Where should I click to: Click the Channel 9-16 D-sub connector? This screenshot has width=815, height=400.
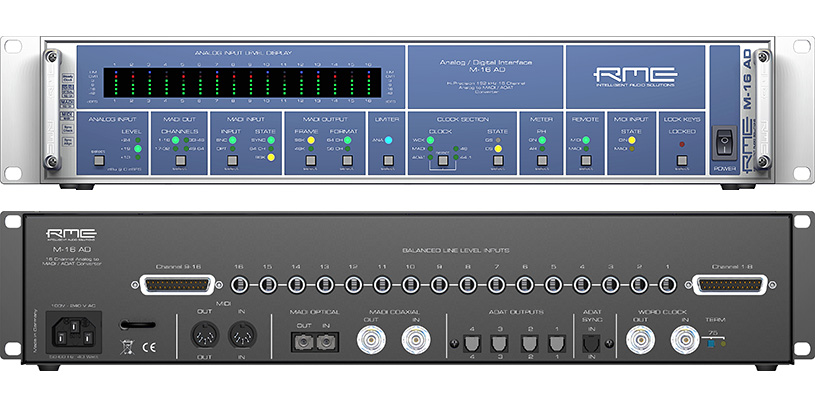[178, 285]
